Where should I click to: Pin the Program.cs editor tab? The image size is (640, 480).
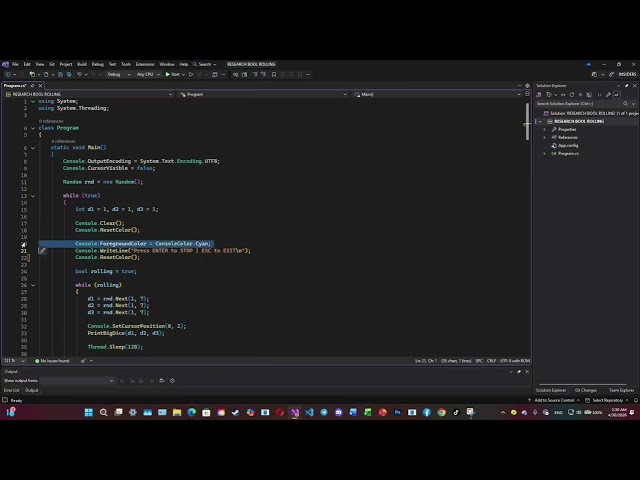(x=33, y=86)
